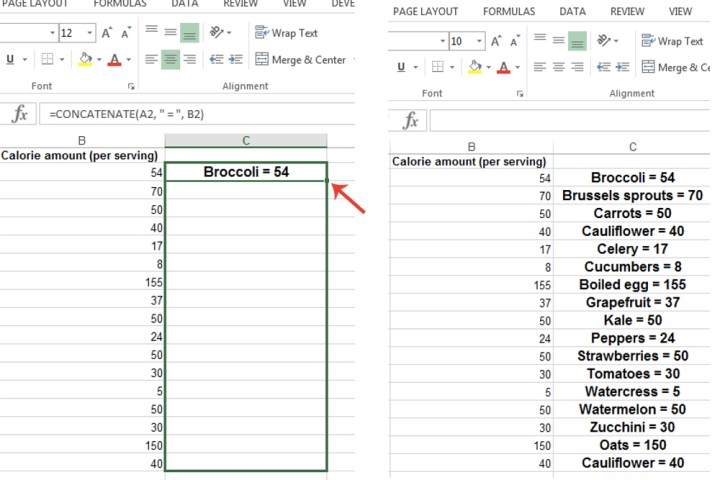The height and width of the screenshot is (480, 720).
Task: Click Merge & Center in left window
Action: [x=300, y=60]
